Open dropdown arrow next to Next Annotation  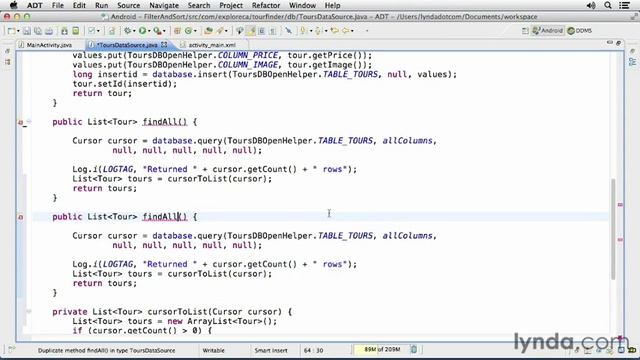311,31
